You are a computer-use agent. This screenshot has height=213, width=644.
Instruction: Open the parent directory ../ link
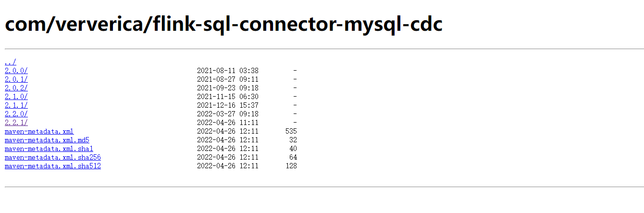tap(11, 62)
